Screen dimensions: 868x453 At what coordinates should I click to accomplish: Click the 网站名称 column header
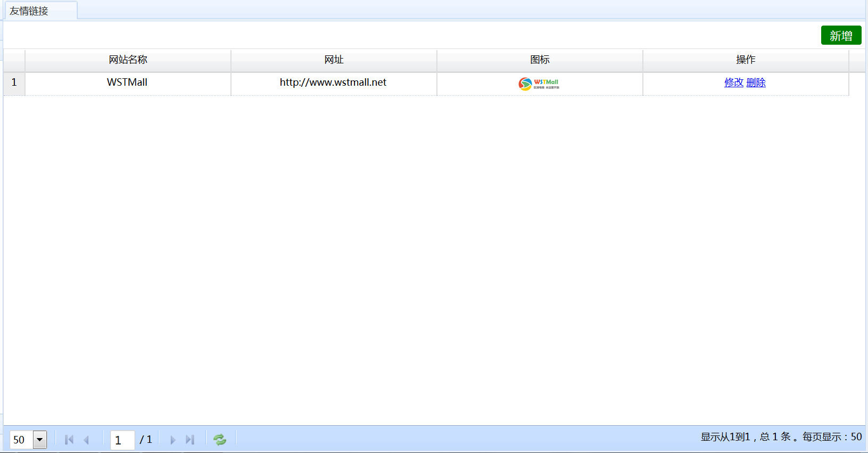128,60
